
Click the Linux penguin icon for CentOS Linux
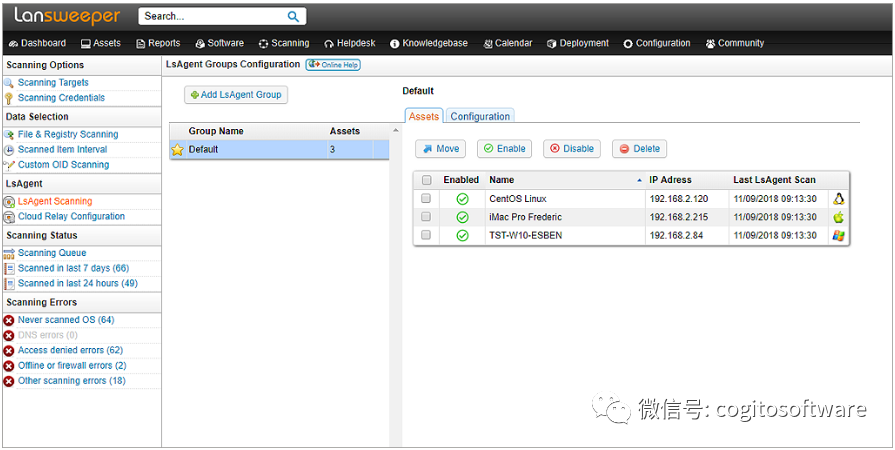click(838, 199)
